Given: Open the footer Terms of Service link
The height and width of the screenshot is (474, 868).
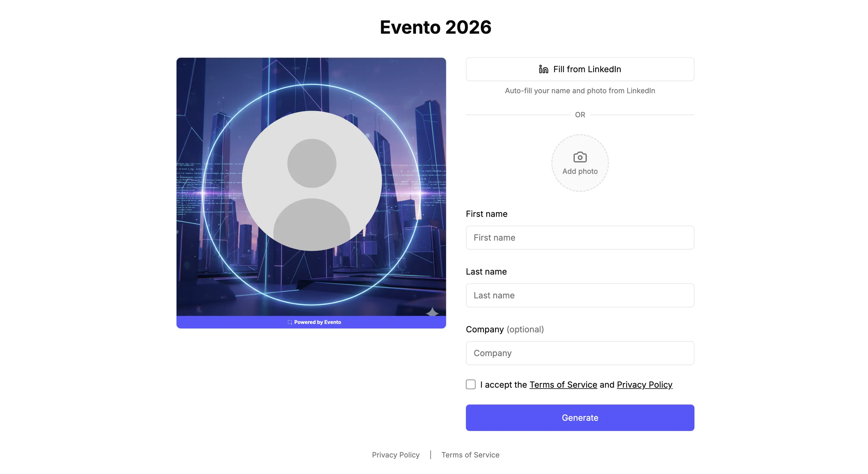Looking at the screenshot, I should click(x=470, y=455).
